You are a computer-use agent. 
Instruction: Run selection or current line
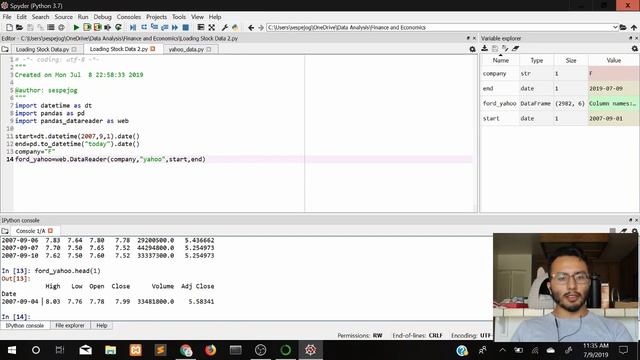(x=108, y=27)
